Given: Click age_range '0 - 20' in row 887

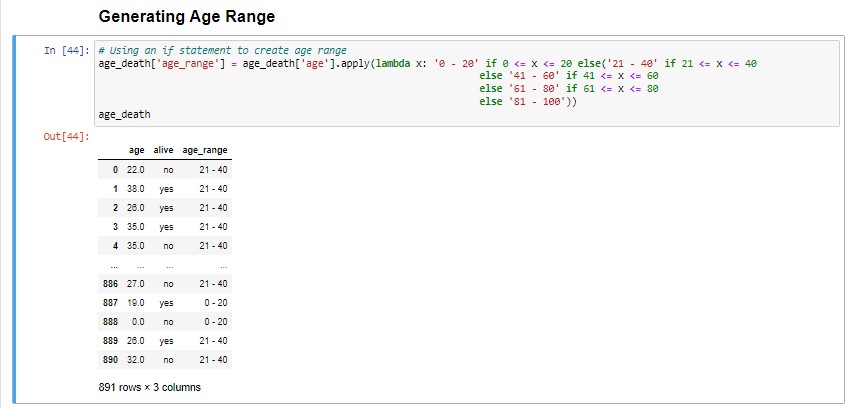Looking at the screenshot, I should pos(216,303).
